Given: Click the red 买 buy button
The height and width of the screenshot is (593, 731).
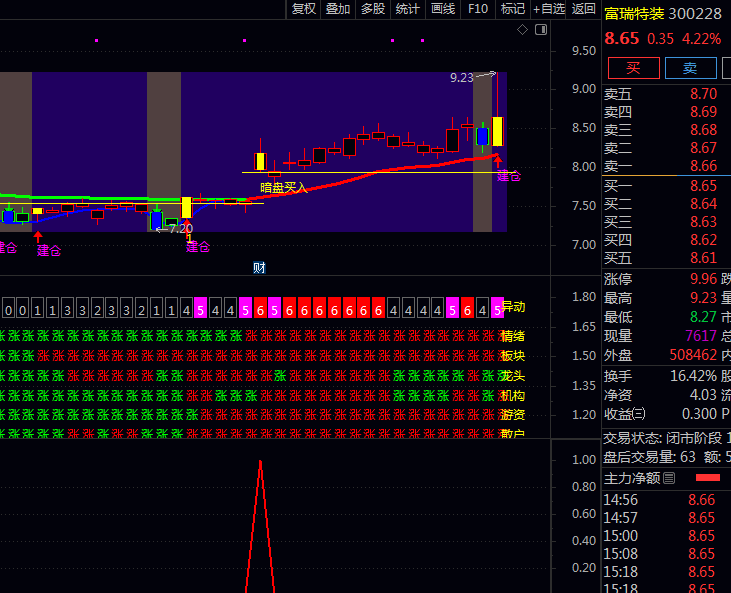Looking at the screenshot, I should point(634,68).
